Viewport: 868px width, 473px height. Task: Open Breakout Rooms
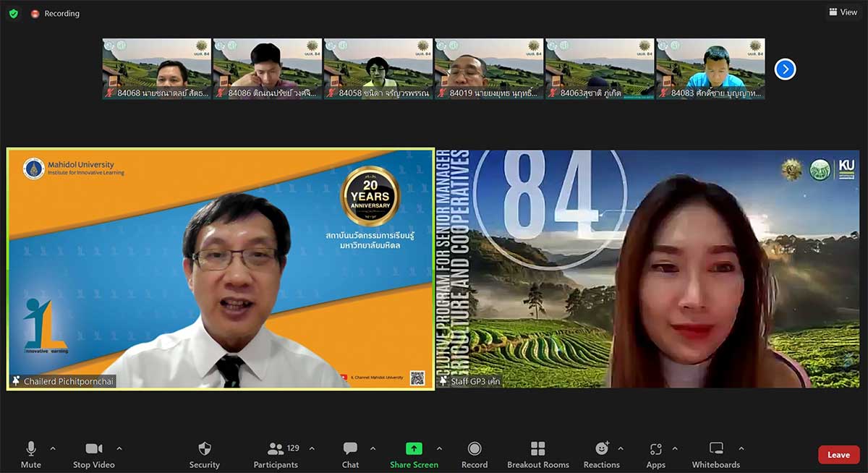click(x=537, y=453)
